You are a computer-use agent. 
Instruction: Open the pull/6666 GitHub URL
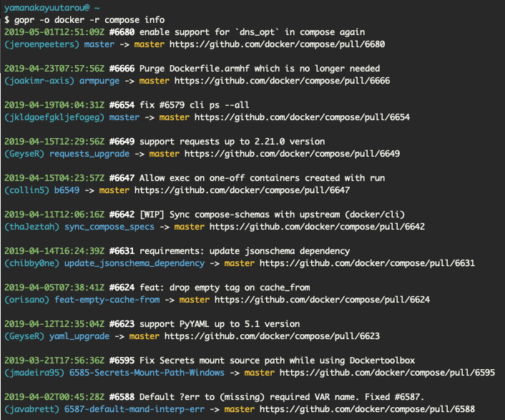[282, 81]
